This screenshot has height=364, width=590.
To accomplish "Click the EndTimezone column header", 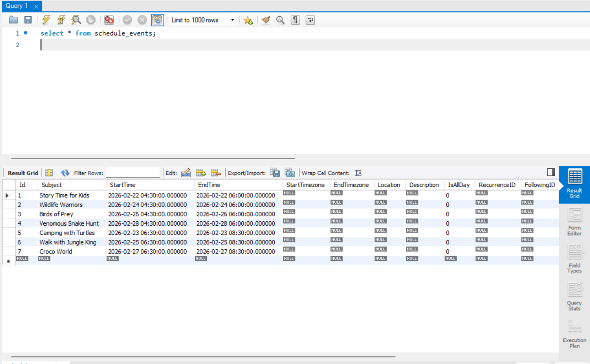I will tap(352, 185).
